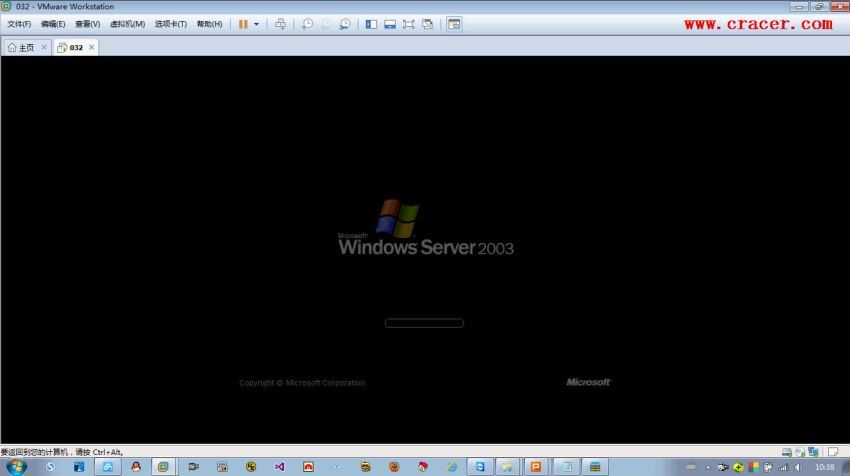Click the greyed revert to snapshot icon
Viewport: 850px width, 476px height.
pyautogui.click(x=326, y=24)
